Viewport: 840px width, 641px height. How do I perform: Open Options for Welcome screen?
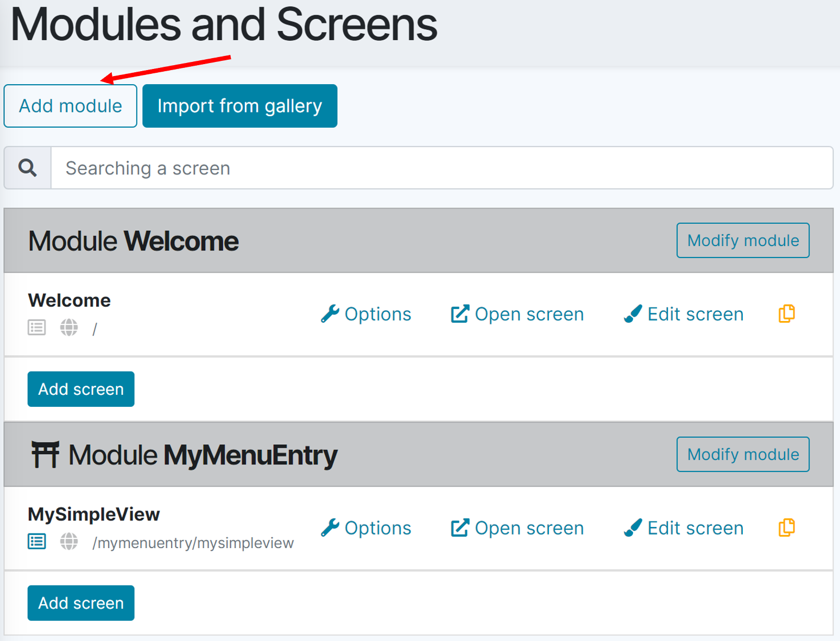coord(366,314)
